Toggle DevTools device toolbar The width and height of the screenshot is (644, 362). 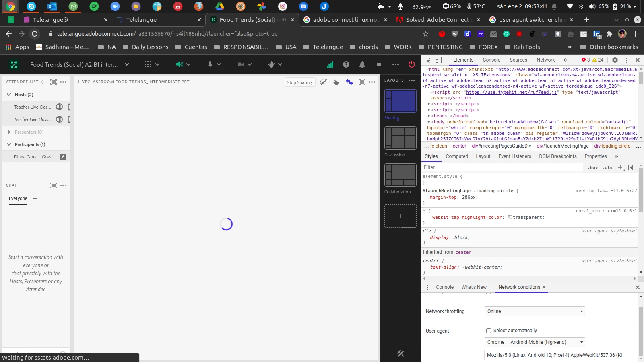(438, 60)
